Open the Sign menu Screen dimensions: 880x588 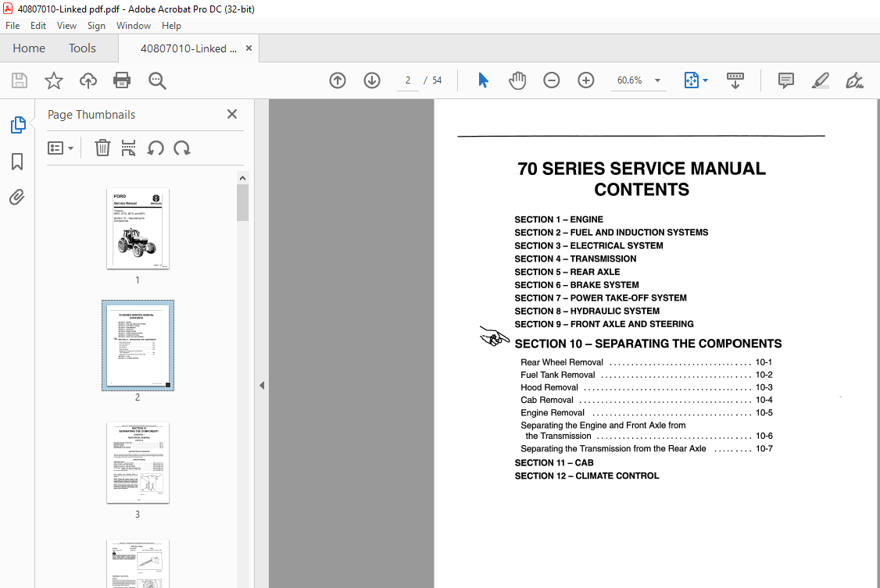click(96, 26)
